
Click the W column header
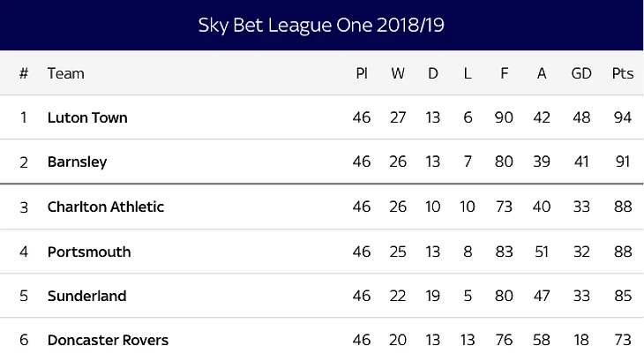[x=398, y=73]
